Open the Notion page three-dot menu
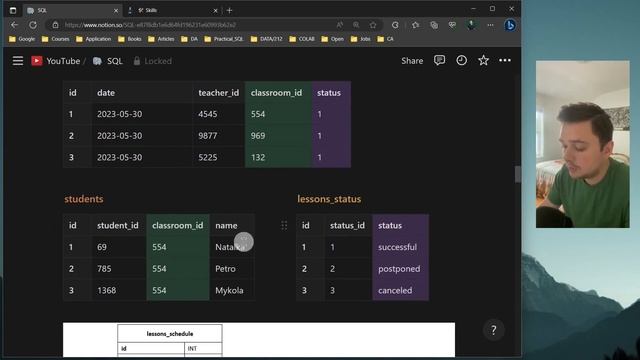This screenshot has width=640, height=360. pos(505,60)
